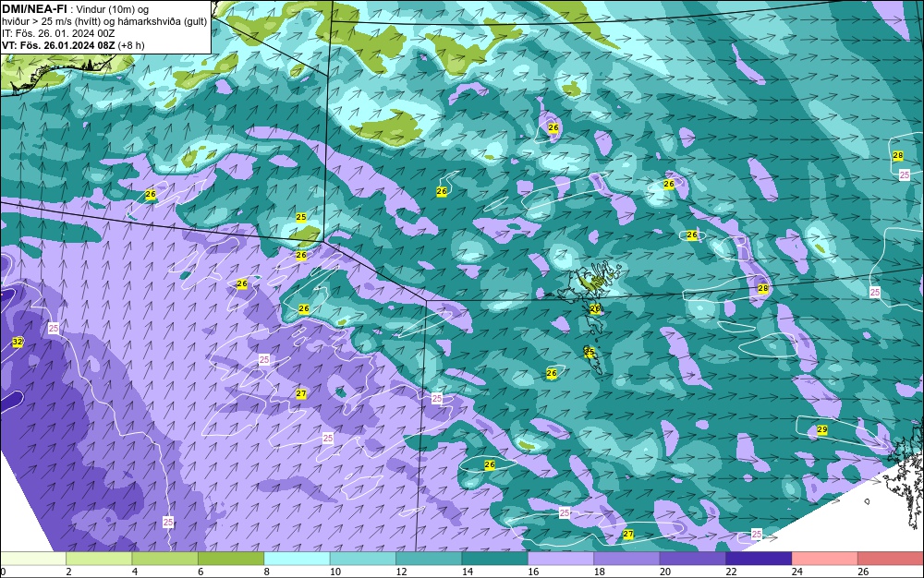Click the 4–6 m/s legend color swatch
924x578 pixels.
(165, 559)
